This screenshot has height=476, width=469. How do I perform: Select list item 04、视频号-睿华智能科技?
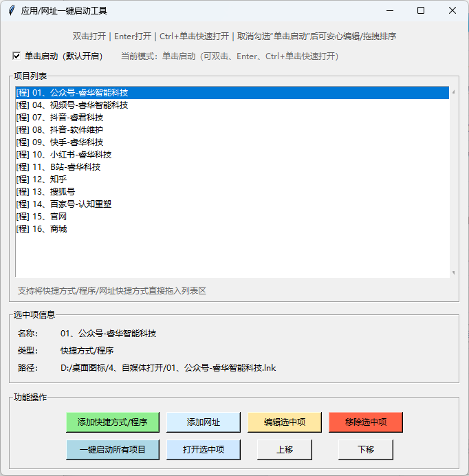[x=72, y=105]
